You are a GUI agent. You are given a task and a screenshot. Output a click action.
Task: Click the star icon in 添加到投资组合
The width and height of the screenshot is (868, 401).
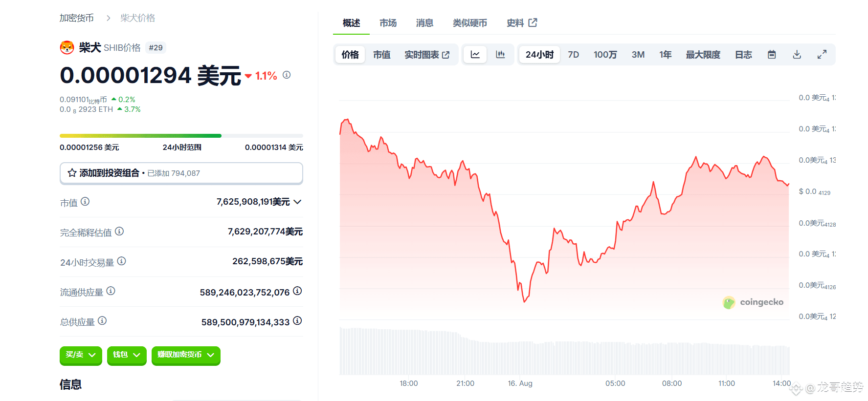pyautogui.click(x=72, y=173)
